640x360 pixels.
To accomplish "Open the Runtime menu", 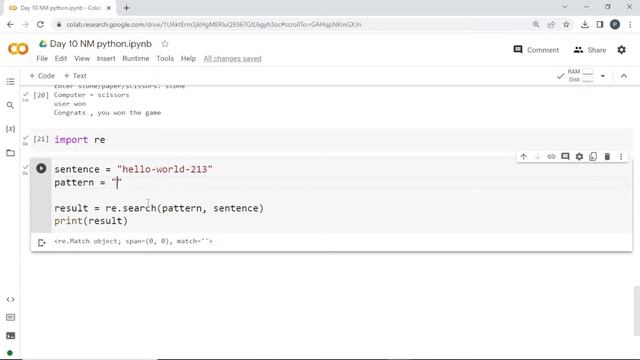I will pyautogui.click(x=136, y=59).
